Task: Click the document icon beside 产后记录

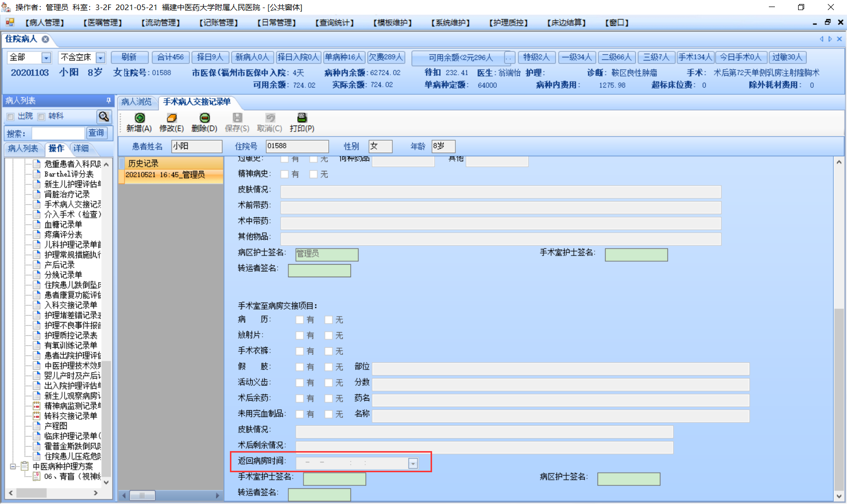Action: pos(36,265)
